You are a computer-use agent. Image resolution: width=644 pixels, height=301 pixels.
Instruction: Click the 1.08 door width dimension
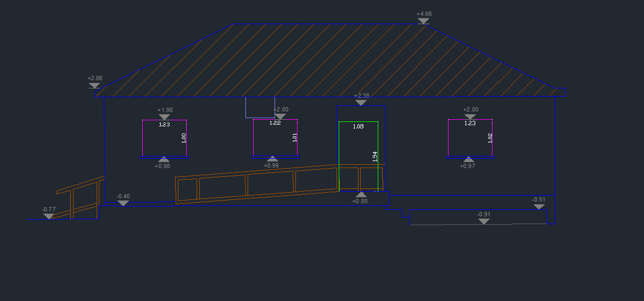click(x=358, y=127)
